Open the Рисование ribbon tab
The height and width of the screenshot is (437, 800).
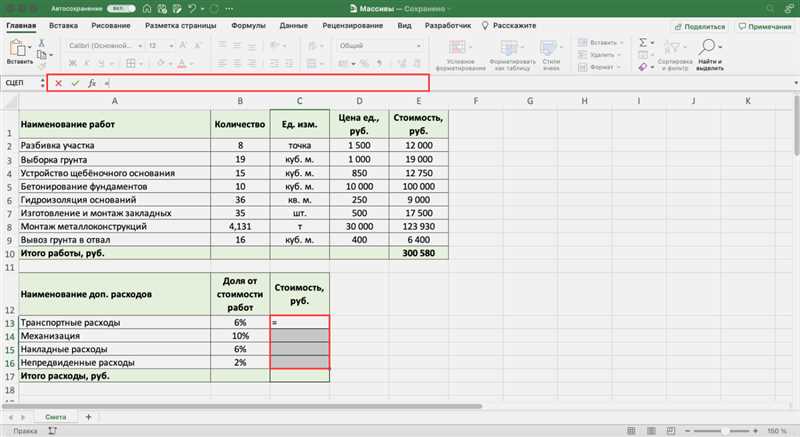111,25
